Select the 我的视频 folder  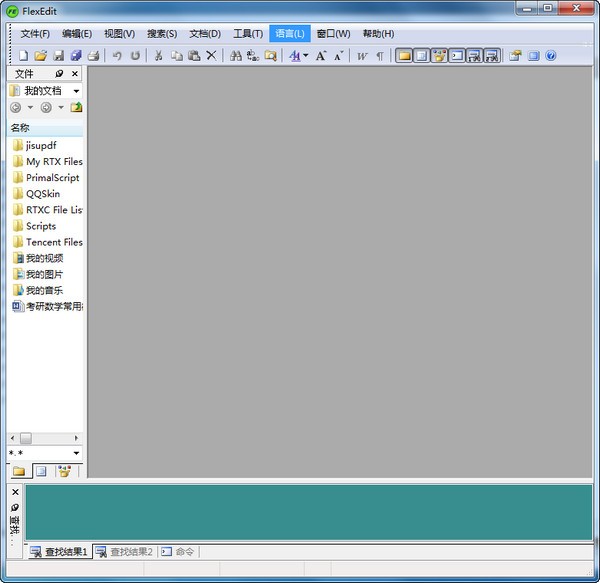(38, 258)
